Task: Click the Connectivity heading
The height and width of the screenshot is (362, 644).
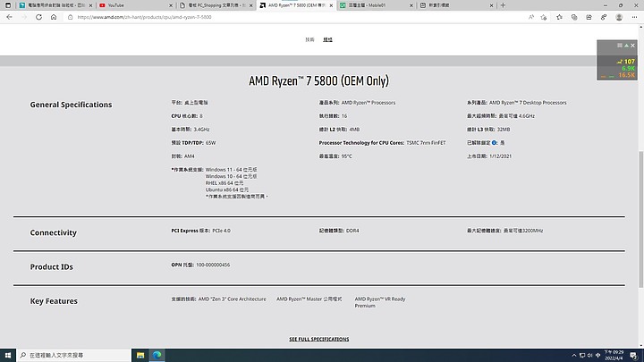Action: [53, 232]
